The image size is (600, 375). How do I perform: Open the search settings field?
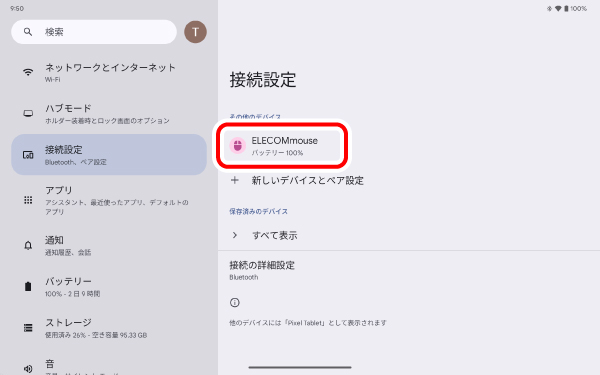click(x=94, y=32)
